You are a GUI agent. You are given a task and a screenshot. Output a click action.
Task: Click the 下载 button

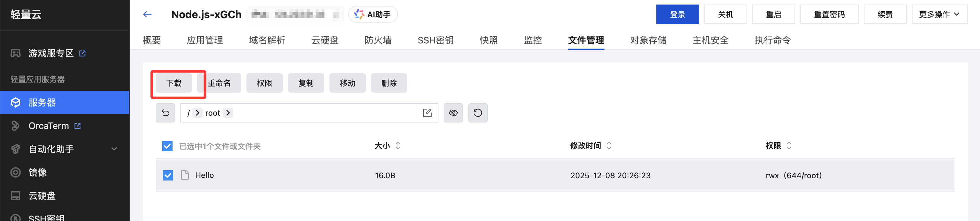[x=174, y=83]
